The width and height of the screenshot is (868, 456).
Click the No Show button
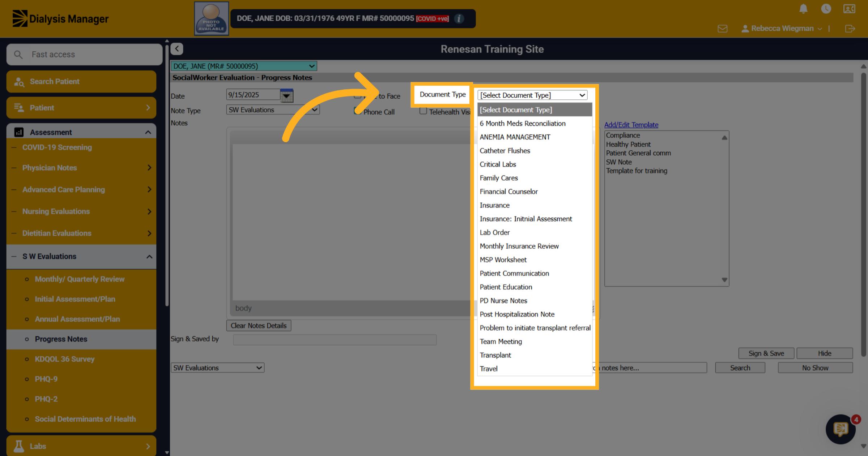815,368
